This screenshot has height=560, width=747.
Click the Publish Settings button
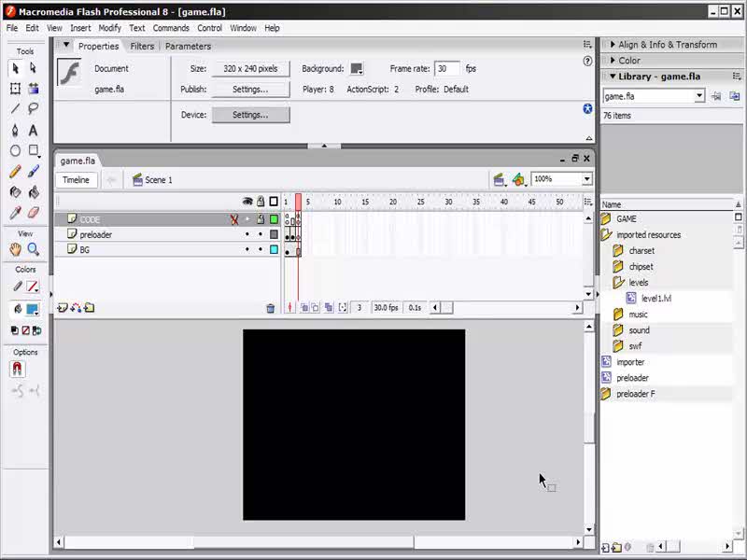click(x=250, y=90)
